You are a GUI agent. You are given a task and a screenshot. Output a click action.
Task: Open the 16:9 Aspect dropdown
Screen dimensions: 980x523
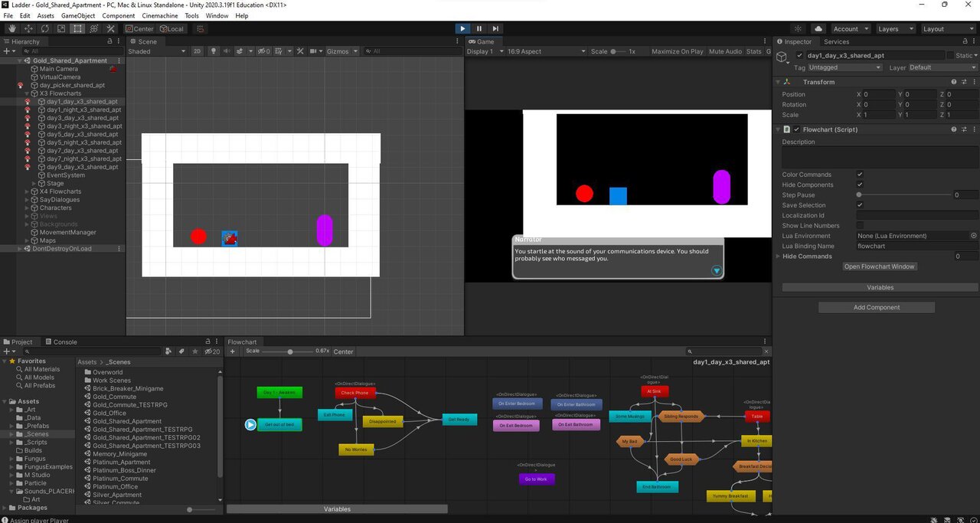pos(547,51)
